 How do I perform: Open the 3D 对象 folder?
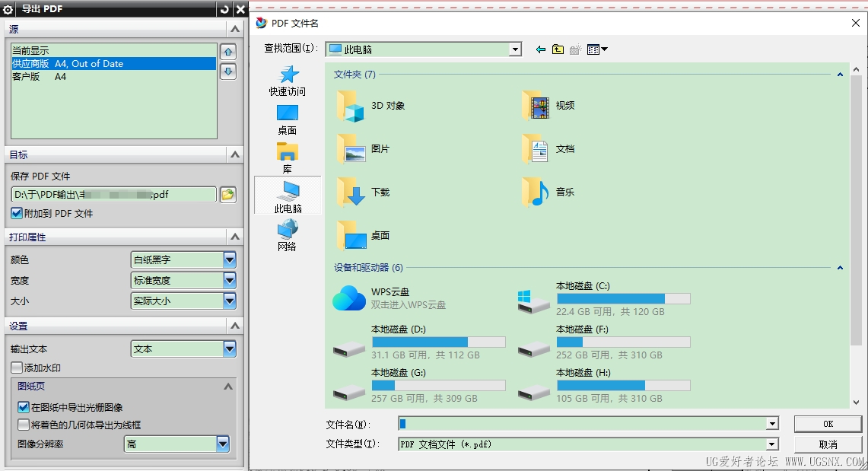coord(371,106)
